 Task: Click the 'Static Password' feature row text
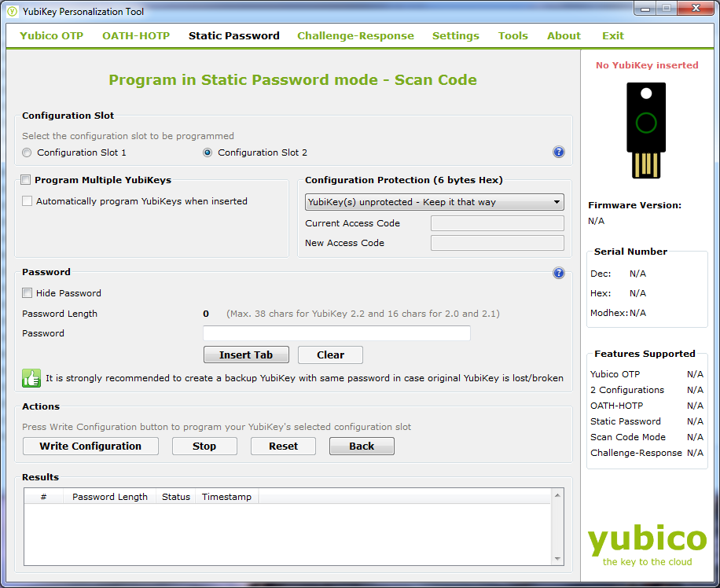click(x=626, y=421)
